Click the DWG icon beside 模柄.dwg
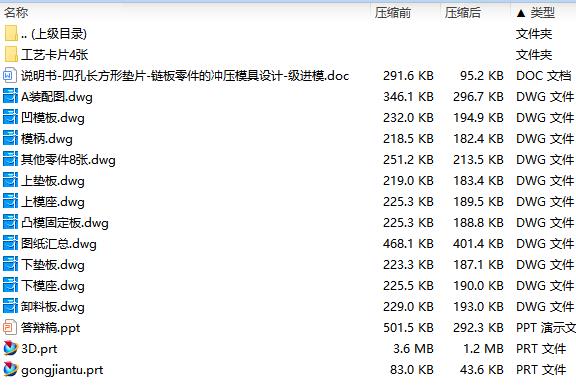Viewport: 576px width, 386px height. coord(10,138)
